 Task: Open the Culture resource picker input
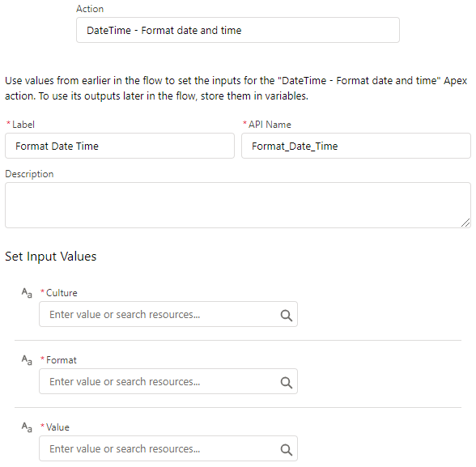click(x=168, y=314)
